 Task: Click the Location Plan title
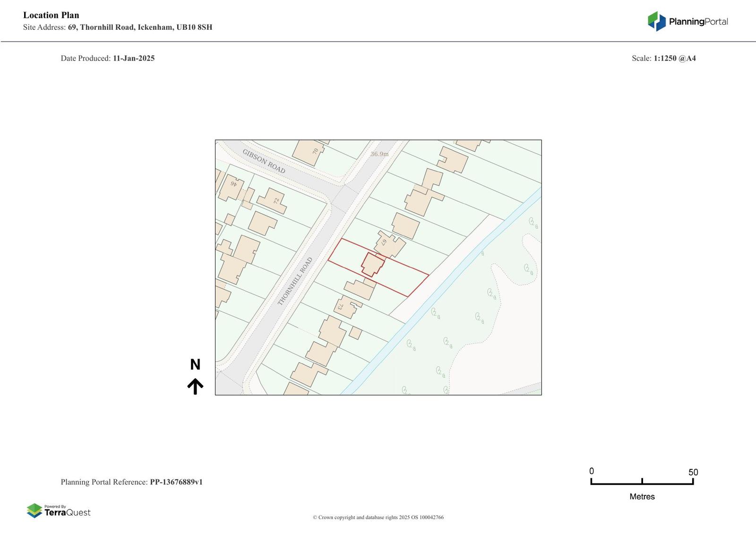[51, 15]
